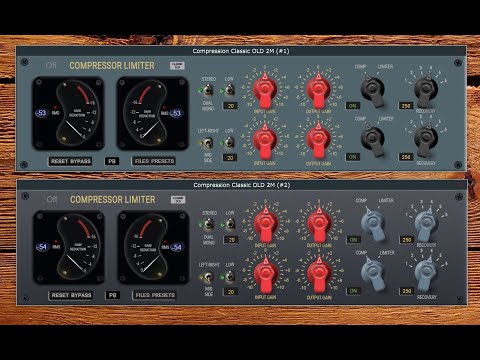Click the left meter's RMS LED in compressor #1
Image resolution: width=480 pixels, height=360 pixels.
click(x=55, y=108)
